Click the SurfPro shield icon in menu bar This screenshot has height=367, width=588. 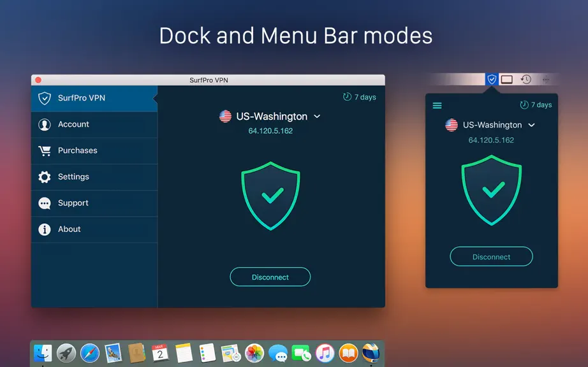click(492, 79)
